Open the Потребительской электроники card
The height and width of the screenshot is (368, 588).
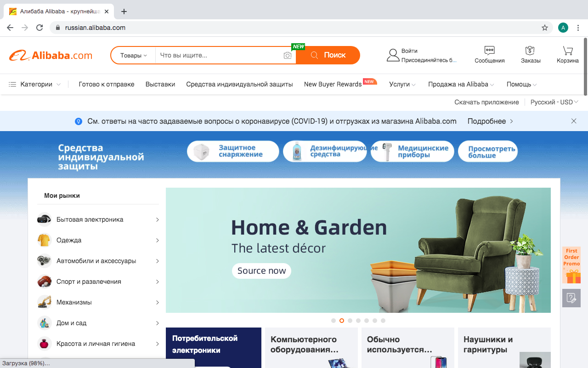click(x=214, y=348)
